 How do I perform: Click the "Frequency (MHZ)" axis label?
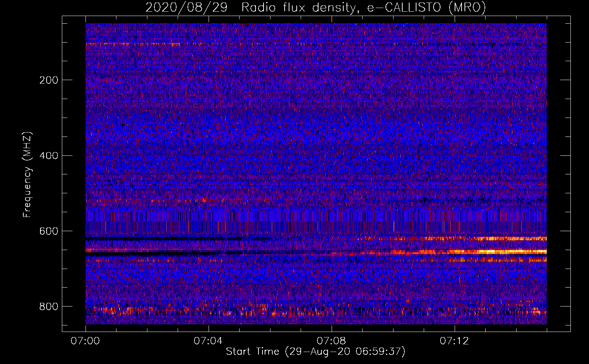27,174
